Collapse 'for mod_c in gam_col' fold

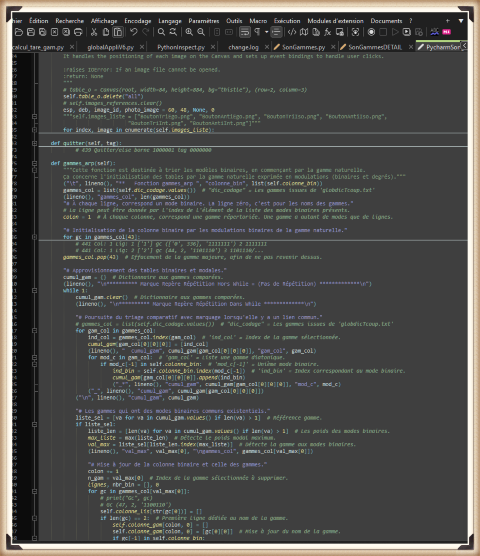pyautogui.click(x=34, y=357)
